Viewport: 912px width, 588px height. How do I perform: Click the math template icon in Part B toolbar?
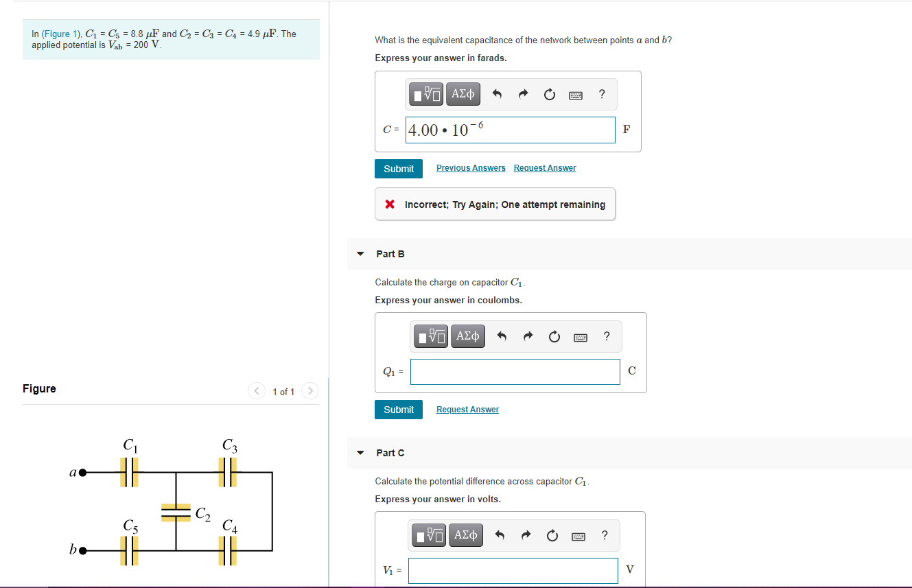431,336
